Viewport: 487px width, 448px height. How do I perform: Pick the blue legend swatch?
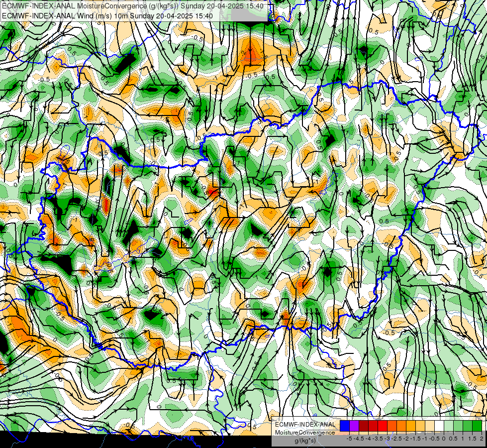click(x=345, y=426)
